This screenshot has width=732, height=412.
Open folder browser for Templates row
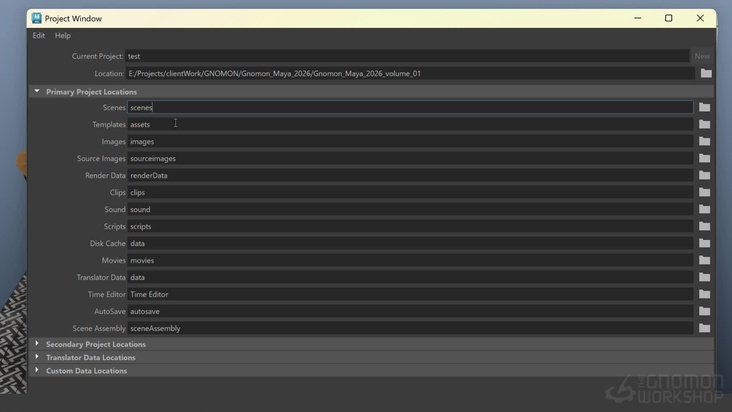(x=704, y=124)
